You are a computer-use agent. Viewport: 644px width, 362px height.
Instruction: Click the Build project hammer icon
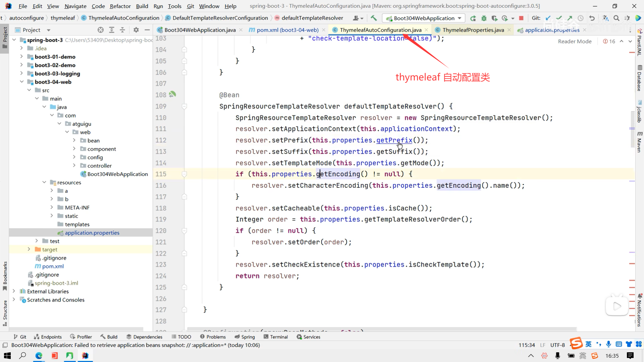(374, 18)
